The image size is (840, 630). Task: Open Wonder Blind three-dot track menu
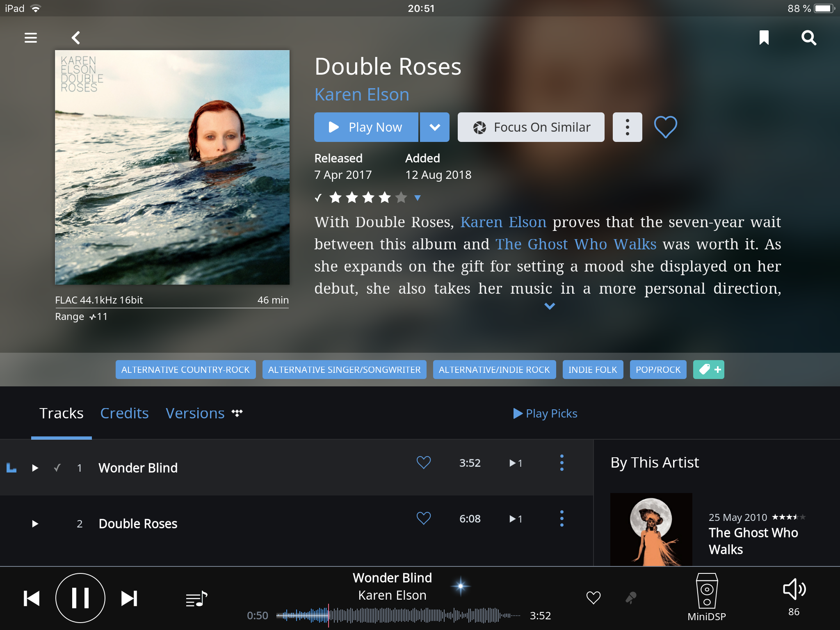tap(562, 463)
